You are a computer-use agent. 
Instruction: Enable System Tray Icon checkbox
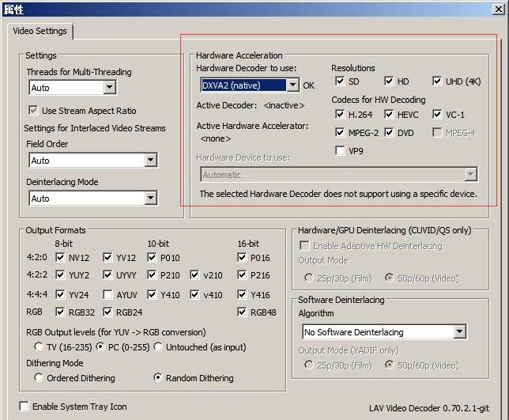(24, 406)
